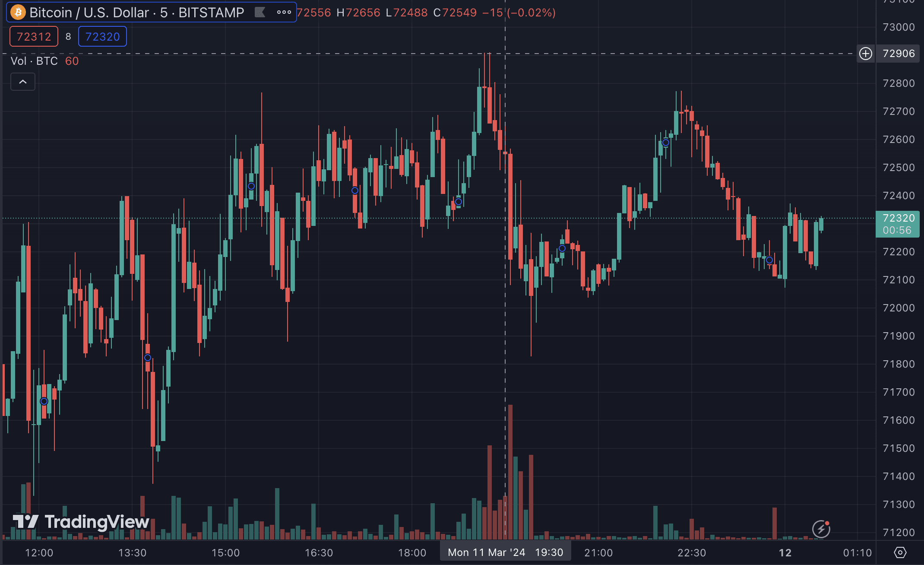Click the 16:30 time axis label
Viewport: 924px width, 565px height.
point(319,553)
